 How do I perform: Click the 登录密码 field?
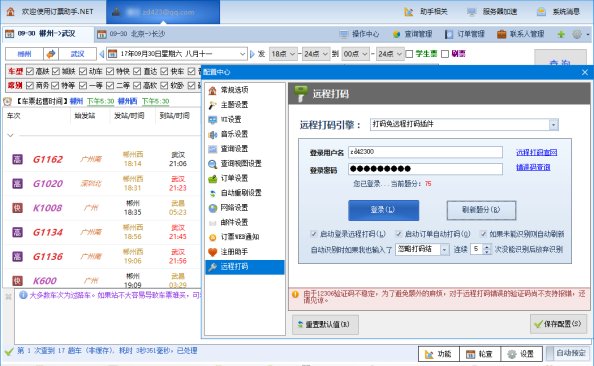tap(425, 169)
